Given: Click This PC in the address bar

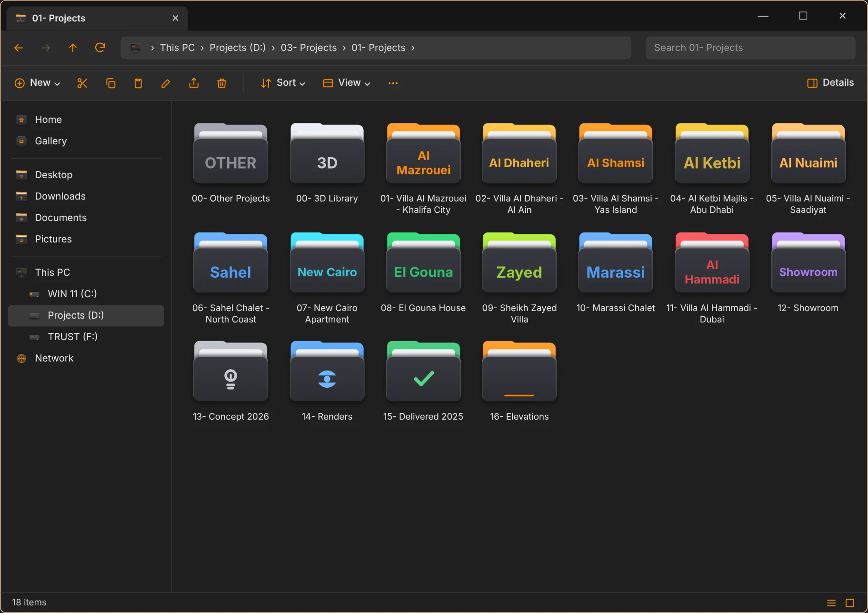Looking at the screenshot, I should pyautogui.click(x=177, y=48).
